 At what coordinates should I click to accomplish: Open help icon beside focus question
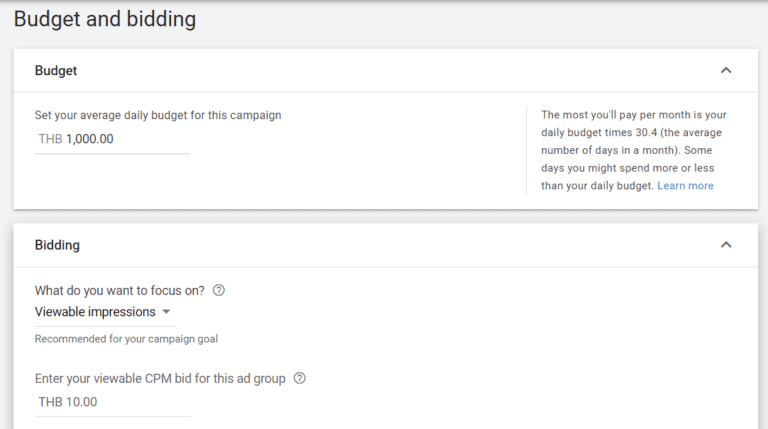(219, 291)
